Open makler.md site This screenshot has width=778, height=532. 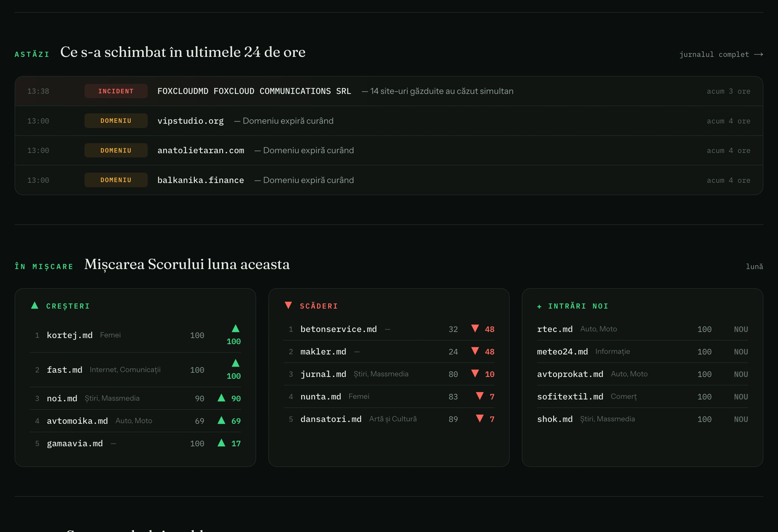[323, 351]
